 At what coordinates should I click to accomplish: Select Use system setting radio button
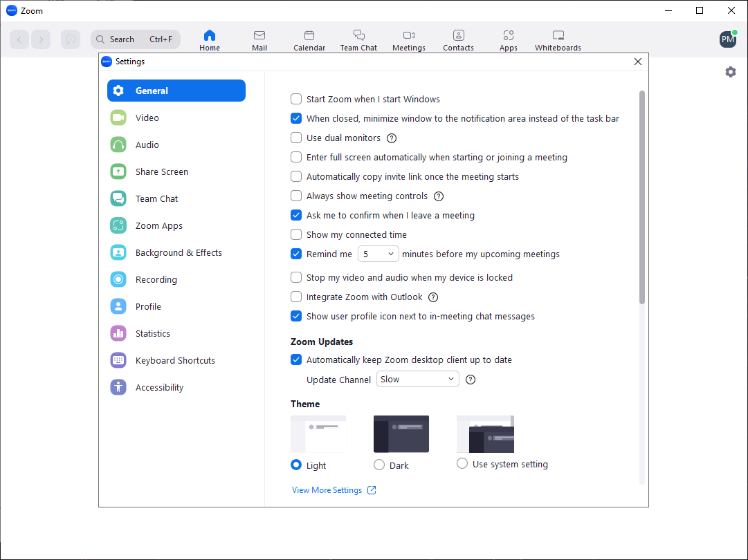tap(462, 464)
